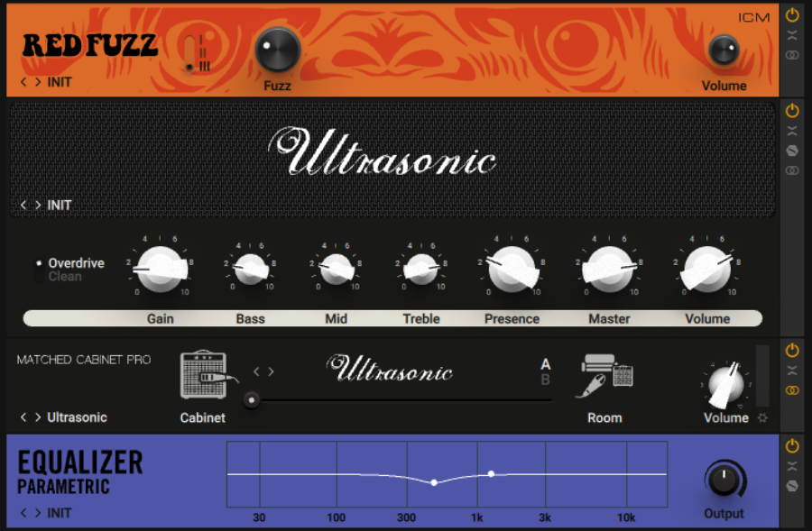Click the cabinet mic position slider handle

pos(252,399)
